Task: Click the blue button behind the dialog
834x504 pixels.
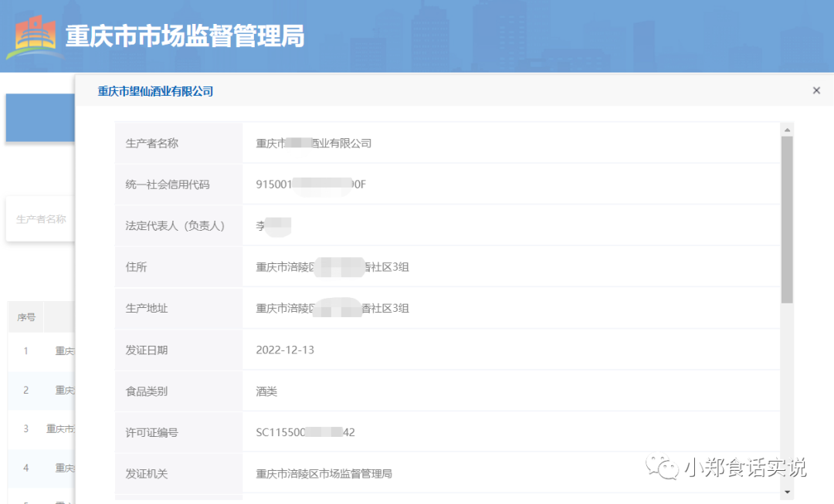Action: pos(40,118)
